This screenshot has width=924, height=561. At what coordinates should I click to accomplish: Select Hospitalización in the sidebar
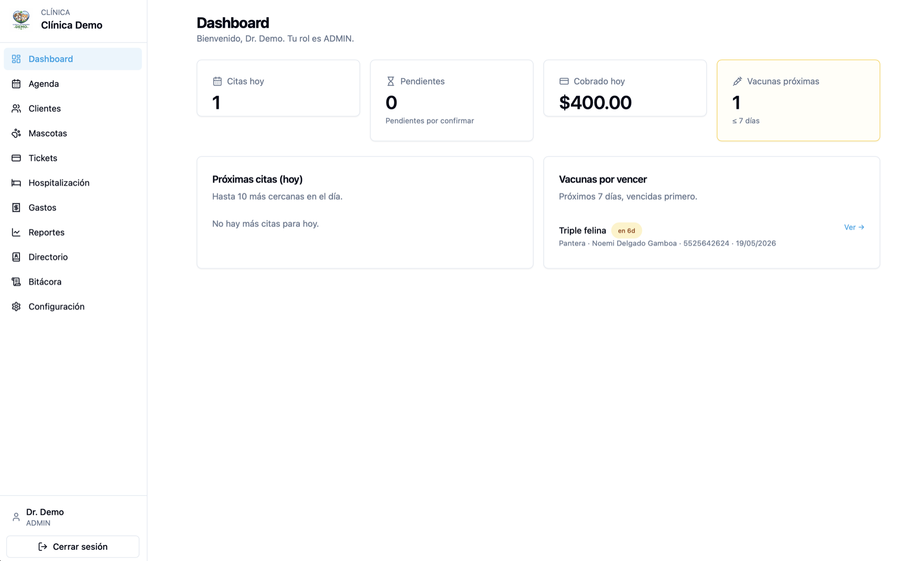tap(73, 183)
